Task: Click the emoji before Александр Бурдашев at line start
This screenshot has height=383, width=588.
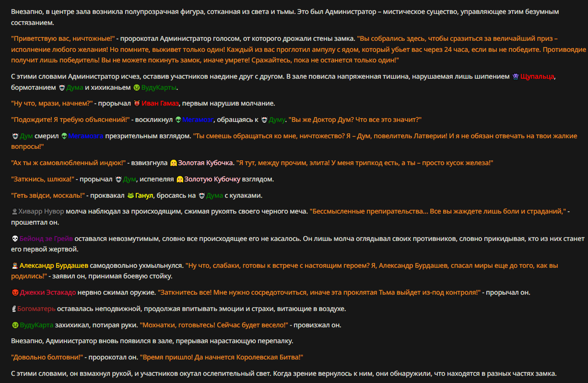Action: point(14,265)
